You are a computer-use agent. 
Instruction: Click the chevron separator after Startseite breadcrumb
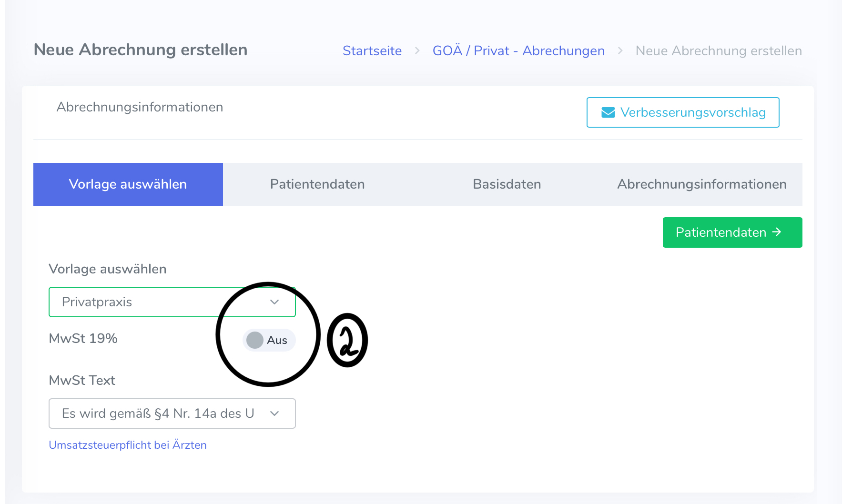pyautogui.click(x=417, y=50)
